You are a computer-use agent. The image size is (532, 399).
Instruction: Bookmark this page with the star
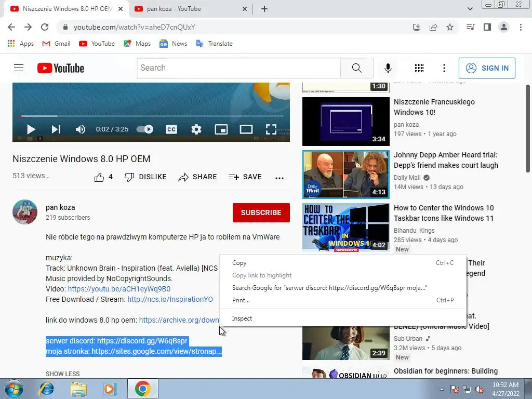[450, 27]
